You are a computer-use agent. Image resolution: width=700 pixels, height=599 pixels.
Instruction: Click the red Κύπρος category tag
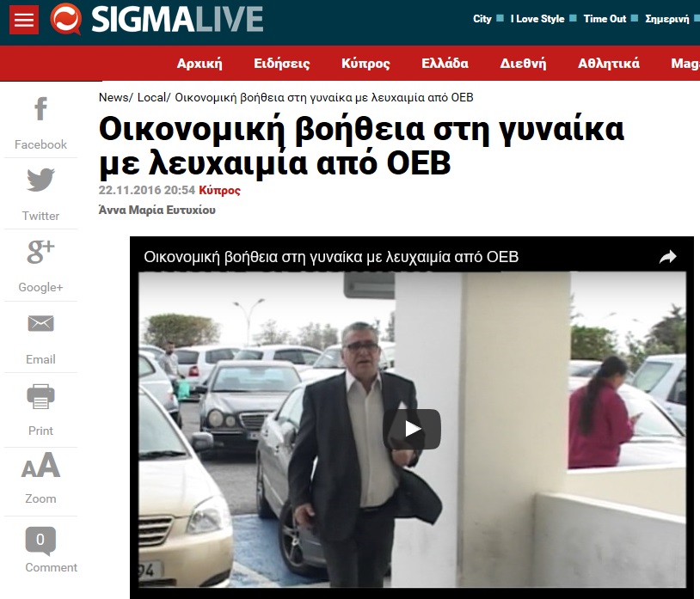[219, 191]
